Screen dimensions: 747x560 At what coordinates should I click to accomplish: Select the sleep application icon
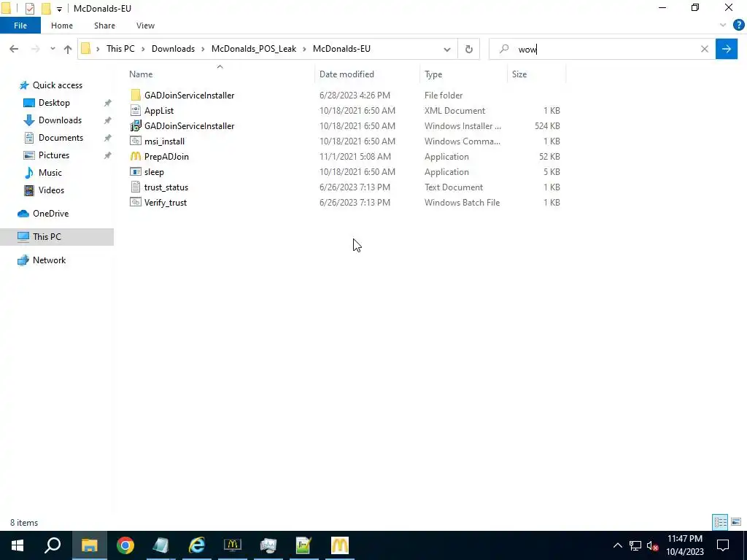pyautogui.click(x=136, y=172)
